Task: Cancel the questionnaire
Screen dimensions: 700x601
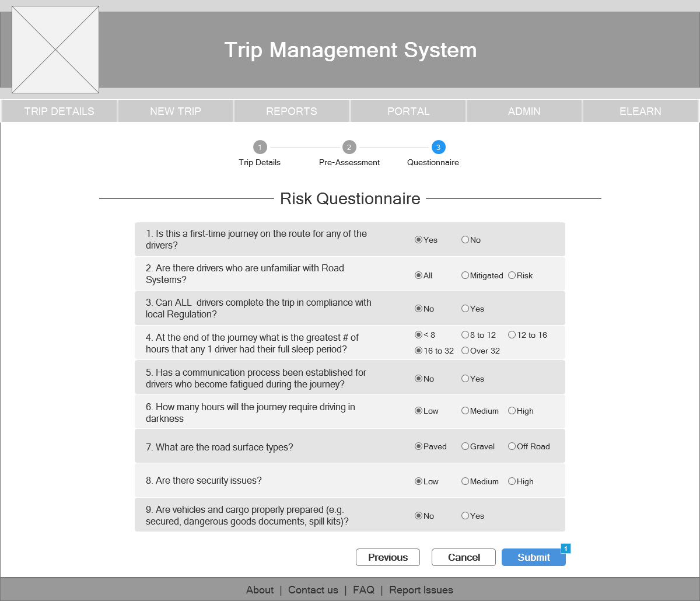Action: [x=464, y=557]
